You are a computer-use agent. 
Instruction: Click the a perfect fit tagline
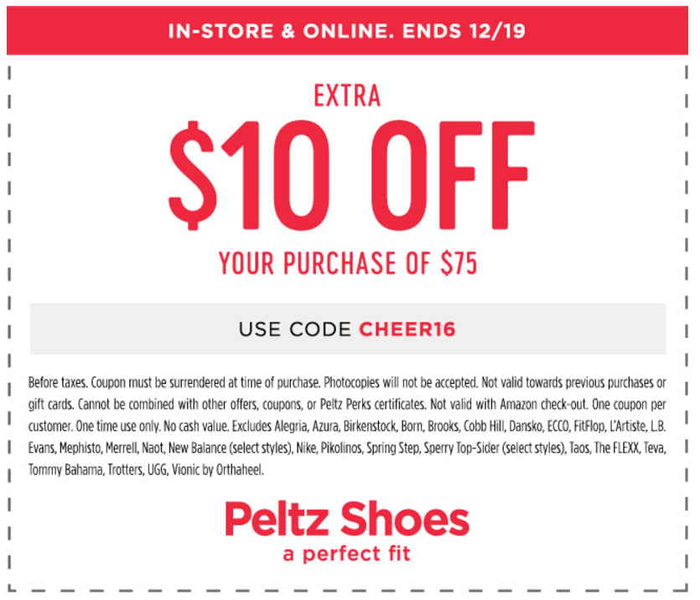(x=347, y=554)
